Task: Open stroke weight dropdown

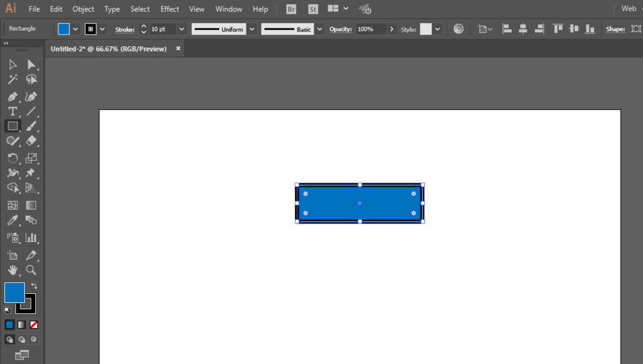Action: tap(182, 29)
